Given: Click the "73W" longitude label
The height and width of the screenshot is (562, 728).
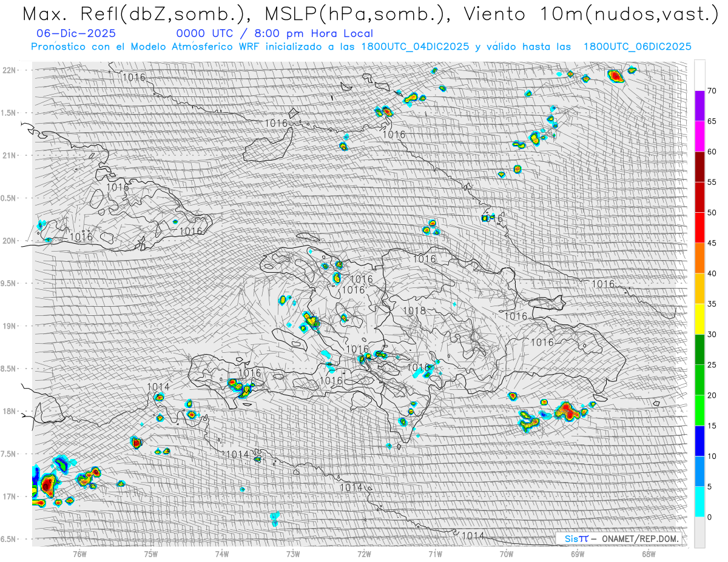Looking at the screenshot, I should tap(293, 553).
